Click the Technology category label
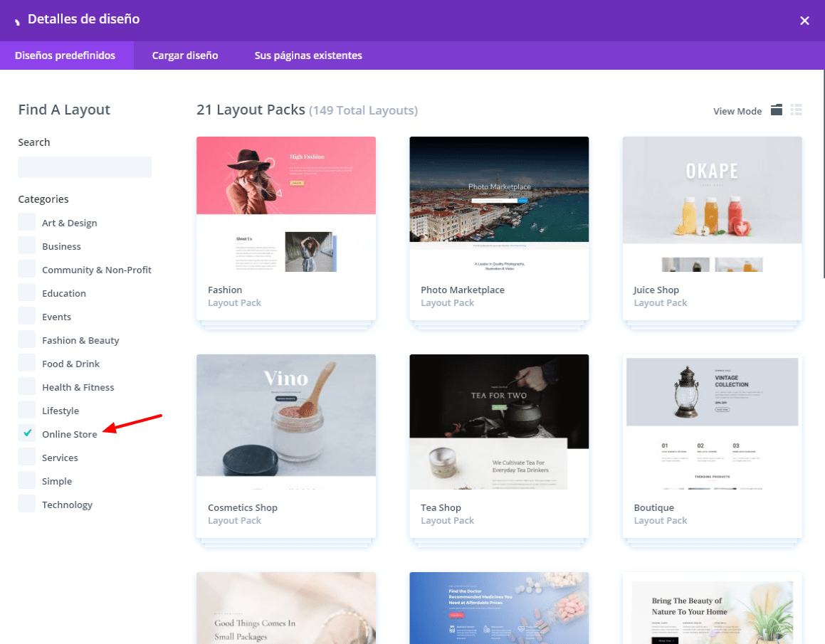The image size is (825, 644). click(68, 505)
